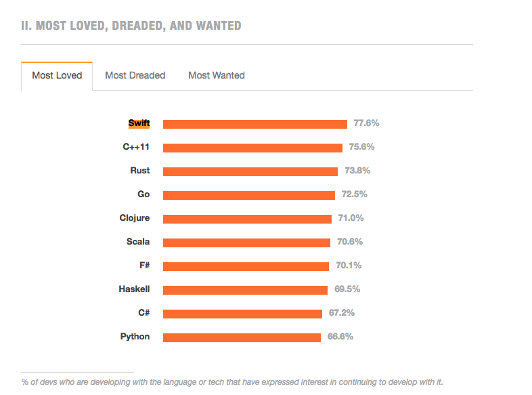Image resolution: width=532 pixels, height=395 pixels.
Task: Click the footnote text about devs
Action: [x=232, y=382]
